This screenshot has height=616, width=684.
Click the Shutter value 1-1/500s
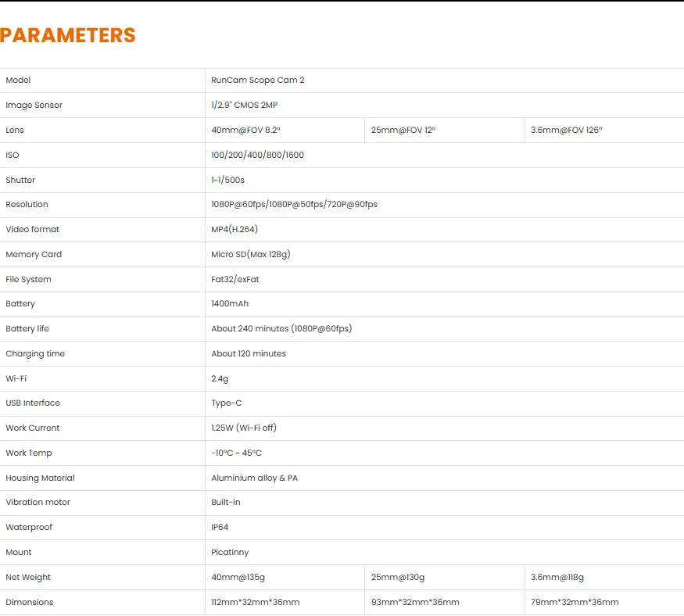(x=227, y=180)
